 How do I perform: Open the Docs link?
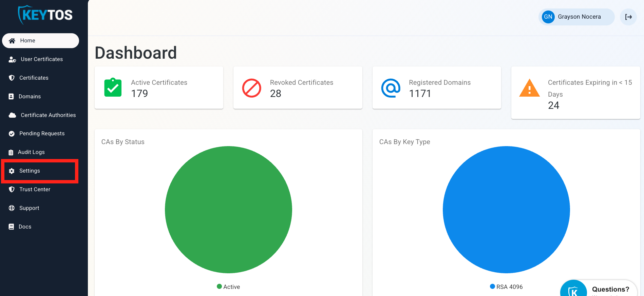(25, 227)
